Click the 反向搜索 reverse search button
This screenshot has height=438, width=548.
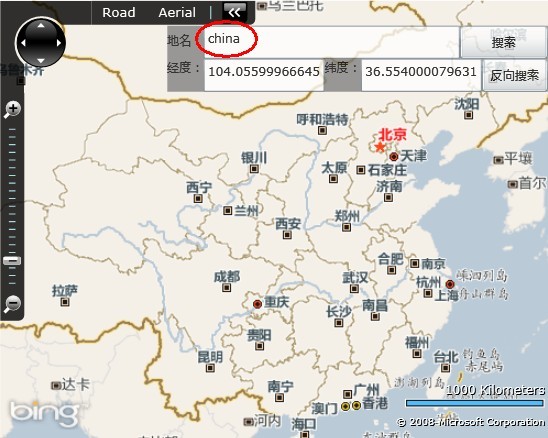pyautogui.click(x=514, y=75)
